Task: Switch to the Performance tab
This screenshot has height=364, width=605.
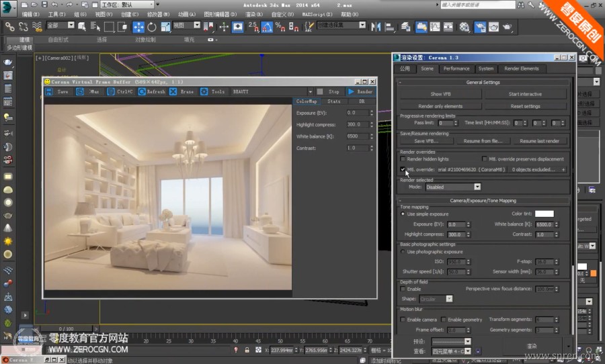Action: [x=456, y=69]
